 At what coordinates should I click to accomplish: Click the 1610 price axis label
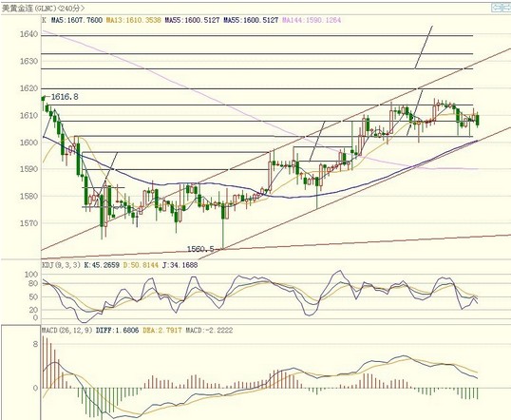coord(28,115)
